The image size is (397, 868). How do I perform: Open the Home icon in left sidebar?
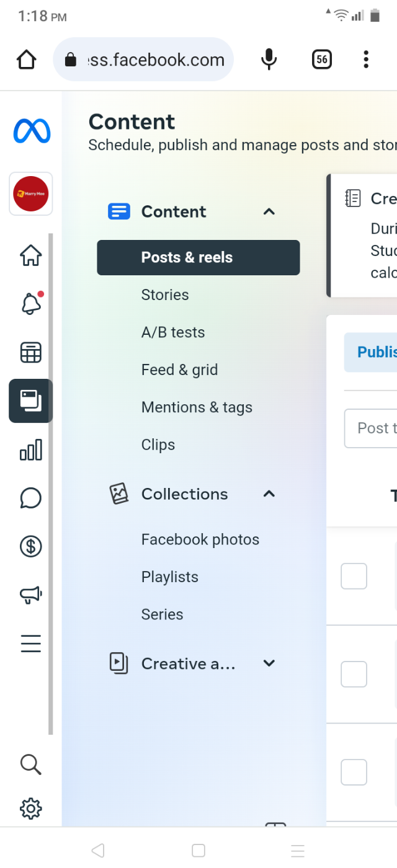pyautogui.click(x=30, y=255)
